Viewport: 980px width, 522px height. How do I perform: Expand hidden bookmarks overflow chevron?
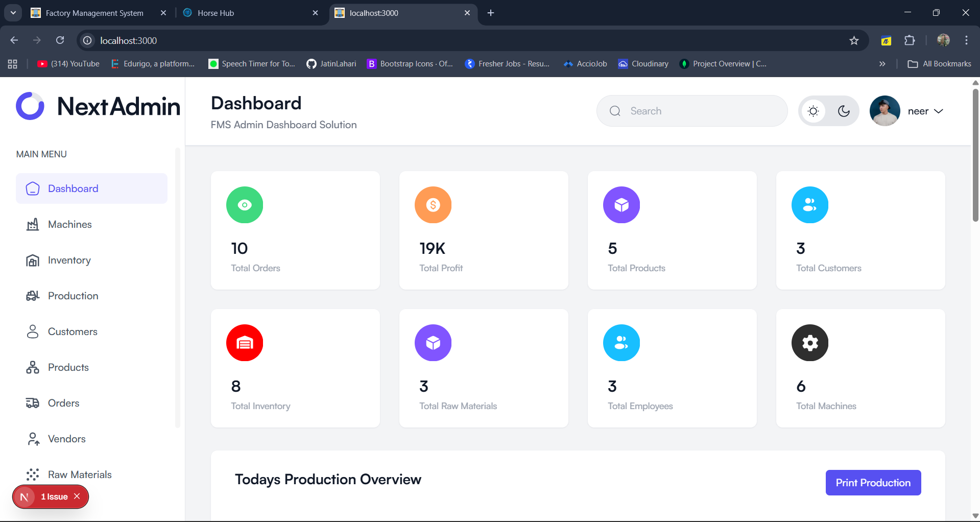click(x=882, y=64)
